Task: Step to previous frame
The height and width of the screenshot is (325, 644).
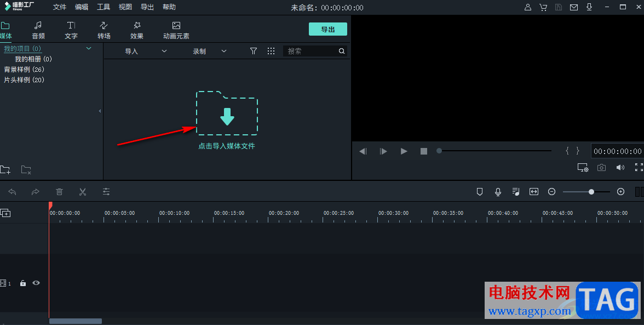Action: [363, 151]
